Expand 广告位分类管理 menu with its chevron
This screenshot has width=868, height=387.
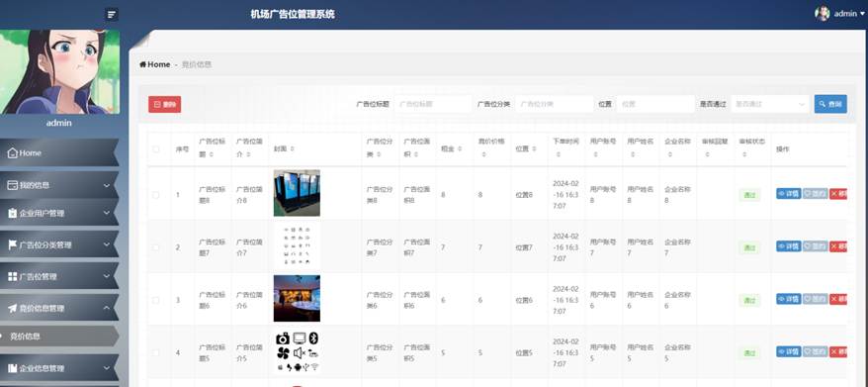(x=107, y=244)
